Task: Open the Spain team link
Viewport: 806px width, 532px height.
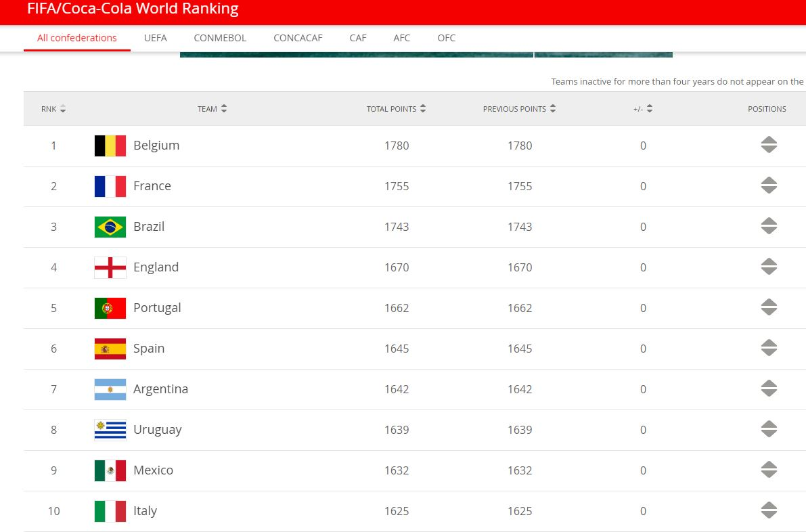Action: [149, 349]
